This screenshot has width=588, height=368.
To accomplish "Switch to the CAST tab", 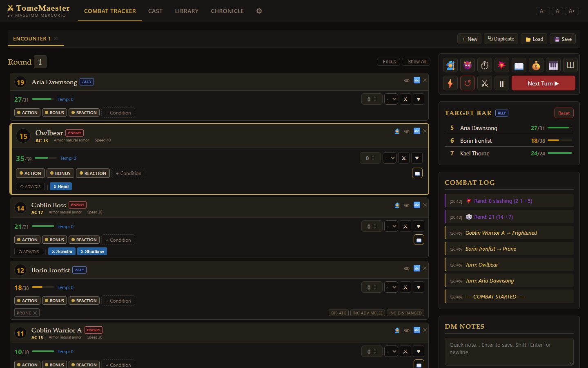I will pyautogui.click(x=155, y=11).
